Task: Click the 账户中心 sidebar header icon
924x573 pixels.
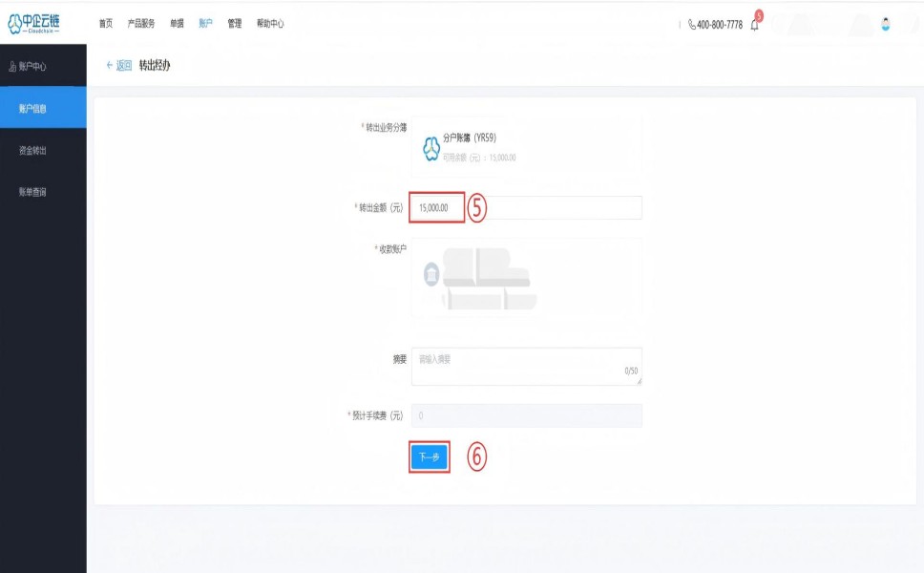Action: point(11,67)
